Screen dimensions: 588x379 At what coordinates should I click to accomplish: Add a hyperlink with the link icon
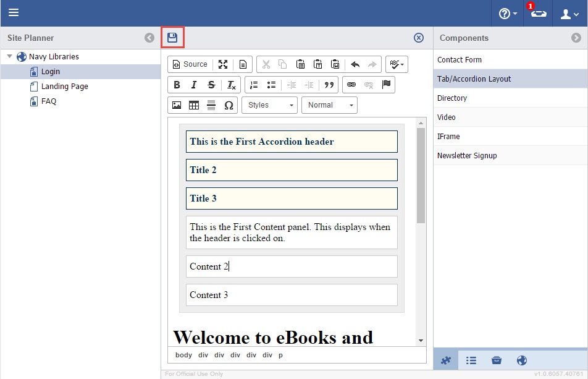tap(351, 85)
